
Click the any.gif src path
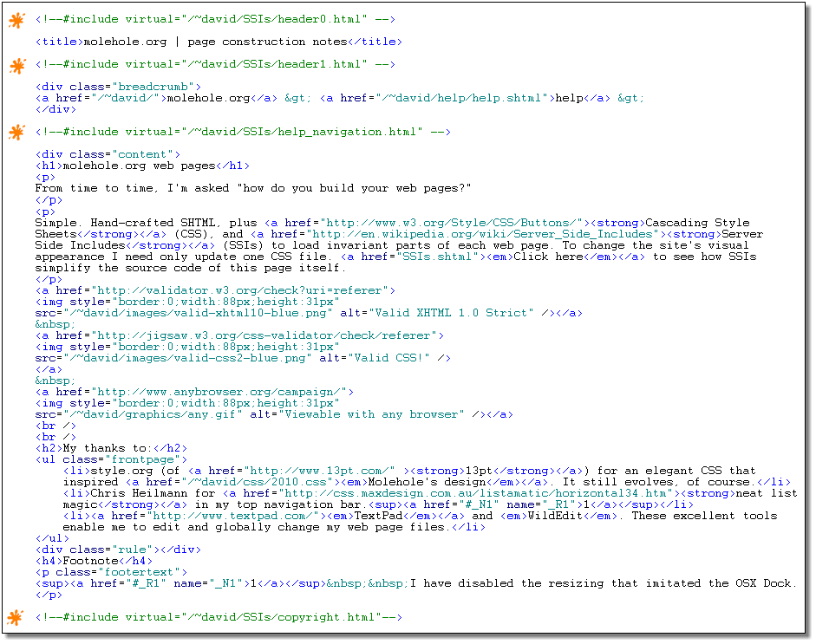point(153,414)
